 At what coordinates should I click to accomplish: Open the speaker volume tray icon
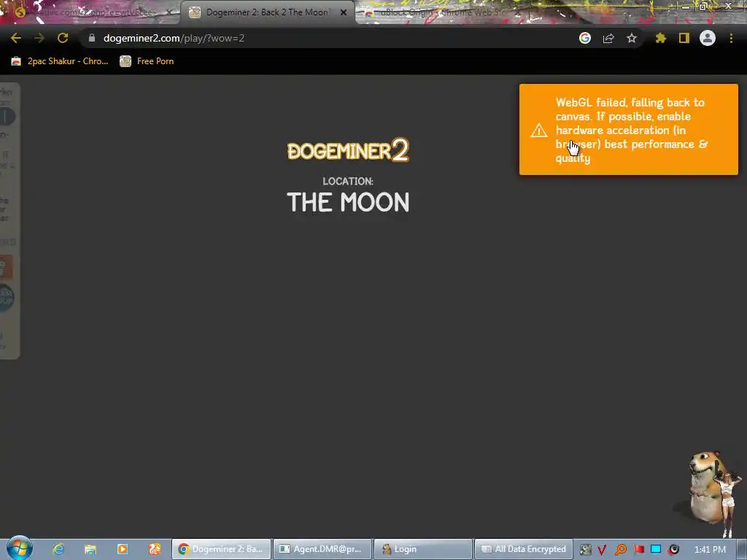[673, 550]
